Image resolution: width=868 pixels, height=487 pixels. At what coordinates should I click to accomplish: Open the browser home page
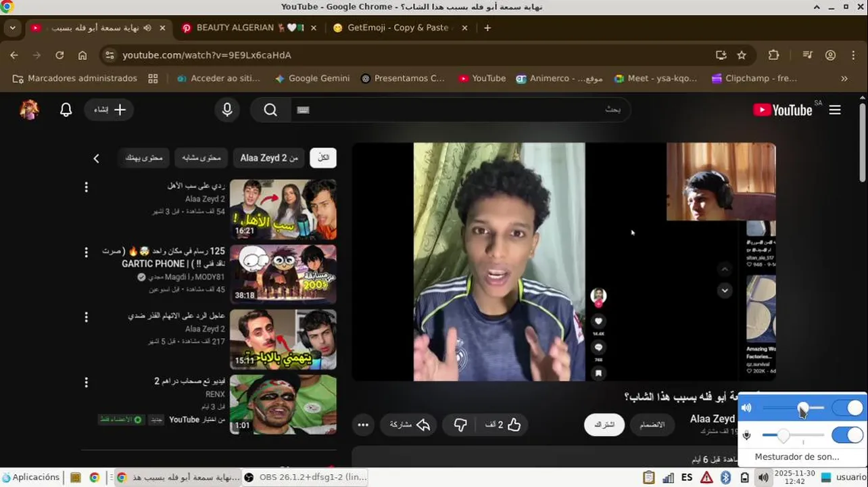click(82, 55)
